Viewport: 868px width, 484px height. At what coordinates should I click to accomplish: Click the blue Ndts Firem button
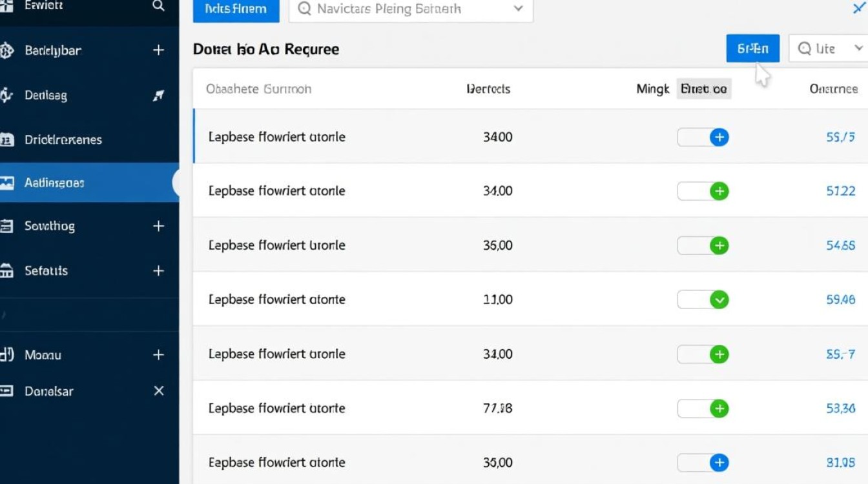[x=236, y=9]
